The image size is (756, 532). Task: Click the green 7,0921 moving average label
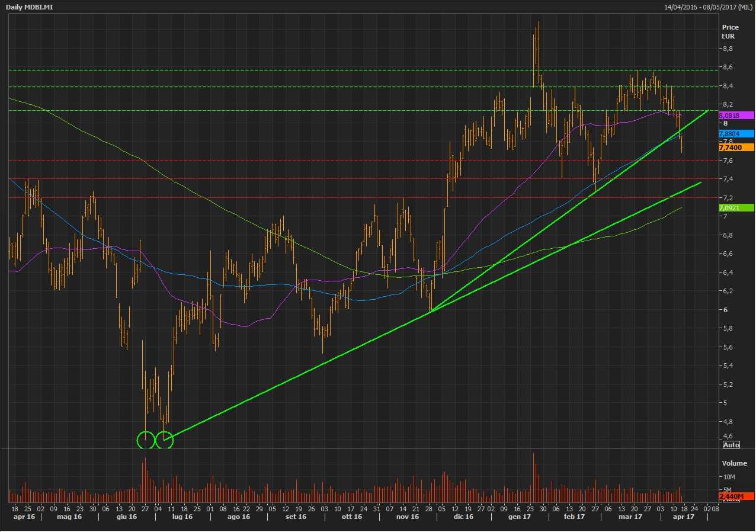point(736,208)
